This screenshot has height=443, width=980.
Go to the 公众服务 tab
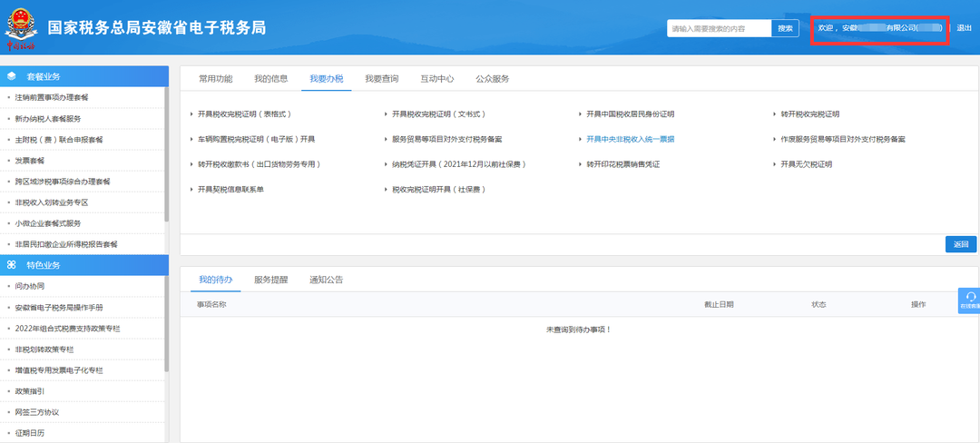tap(493, 79)
